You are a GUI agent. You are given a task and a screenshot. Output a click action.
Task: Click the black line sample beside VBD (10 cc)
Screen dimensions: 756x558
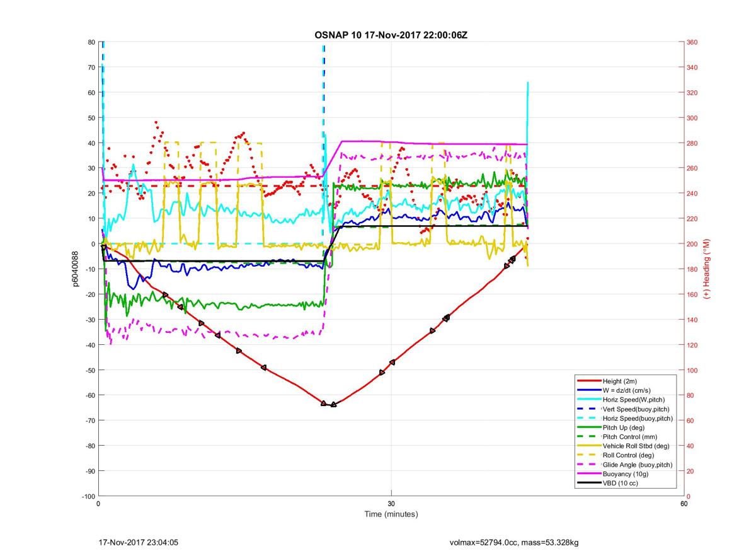(588, 483)
